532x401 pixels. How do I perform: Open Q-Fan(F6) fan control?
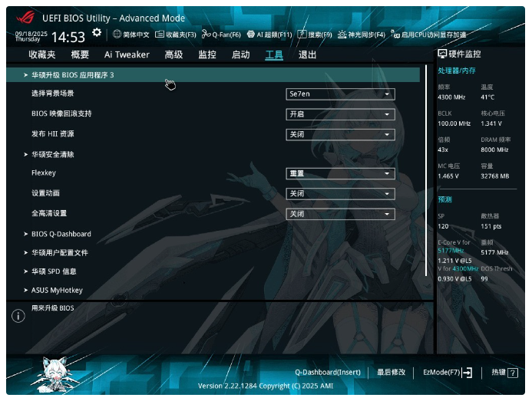tap(221, 35)
